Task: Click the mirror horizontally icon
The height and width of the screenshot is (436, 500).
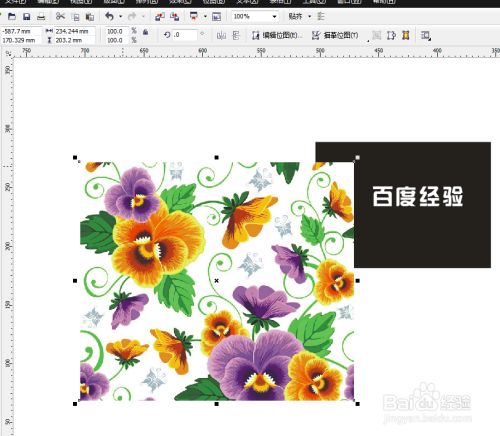Action: 221,35
